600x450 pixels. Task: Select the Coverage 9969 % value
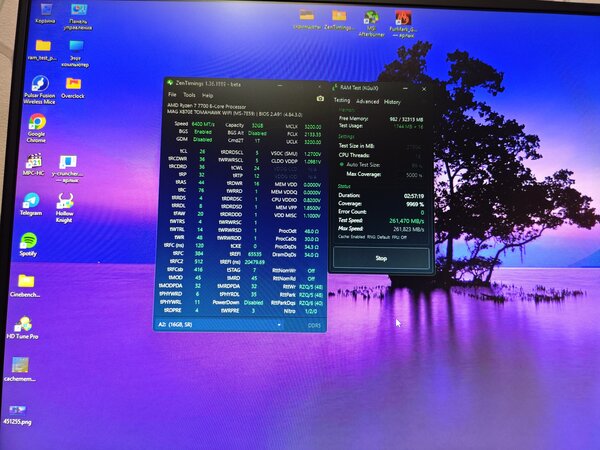(415, 204)
